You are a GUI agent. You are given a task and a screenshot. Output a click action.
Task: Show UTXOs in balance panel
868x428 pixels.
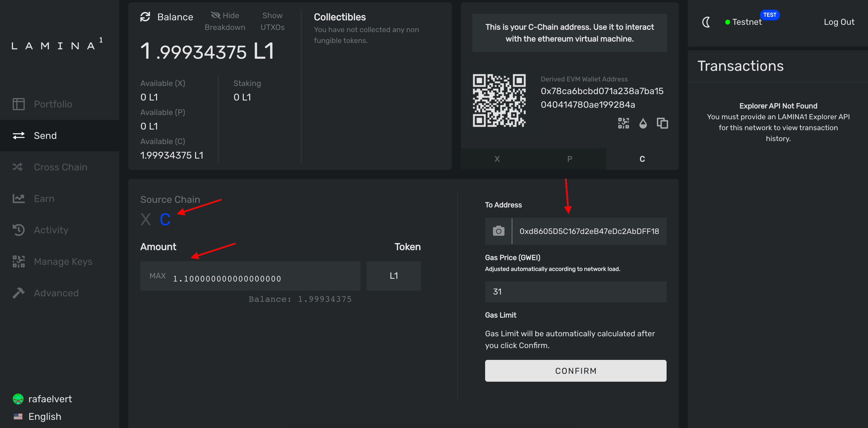pos(272,21)
